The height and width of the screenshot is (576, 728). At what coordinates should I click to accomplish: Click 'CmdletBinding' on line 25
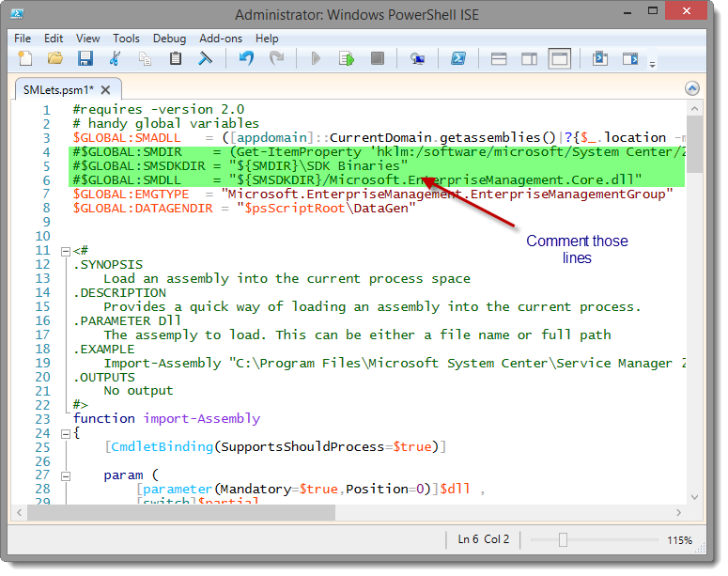(x=162, y=447)
